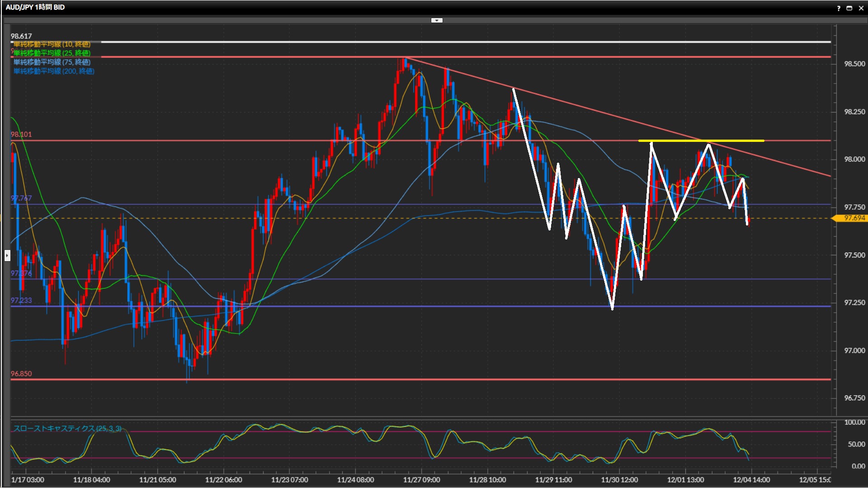Select the 200-period simple moving average label
The width and height of the screenshot is (868, 488).
tap(54, 71)
